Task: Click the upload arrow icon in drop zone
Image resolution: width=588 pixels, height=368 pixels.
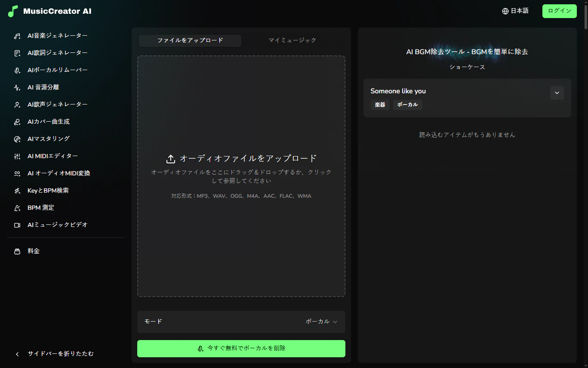Action: [x=171, y=159]
